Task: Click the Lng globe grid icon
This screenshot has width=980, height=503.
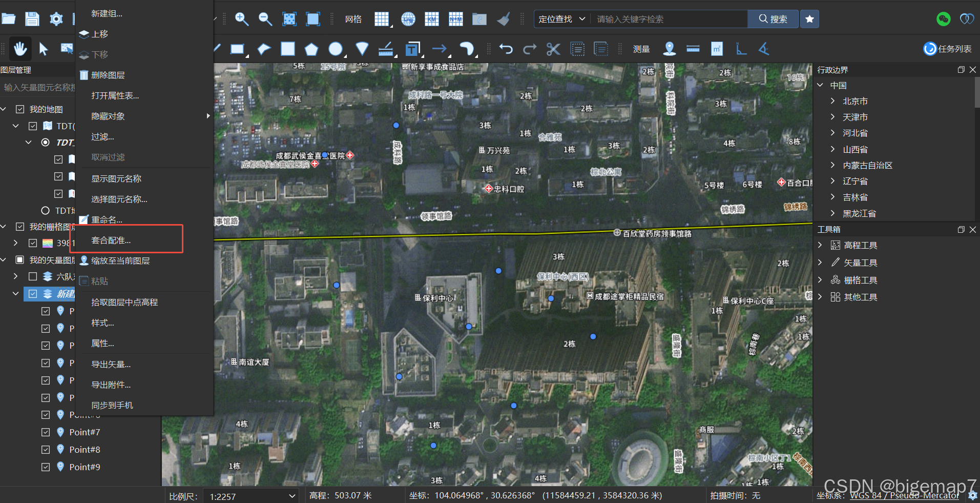Action: (x=408, y=19)
